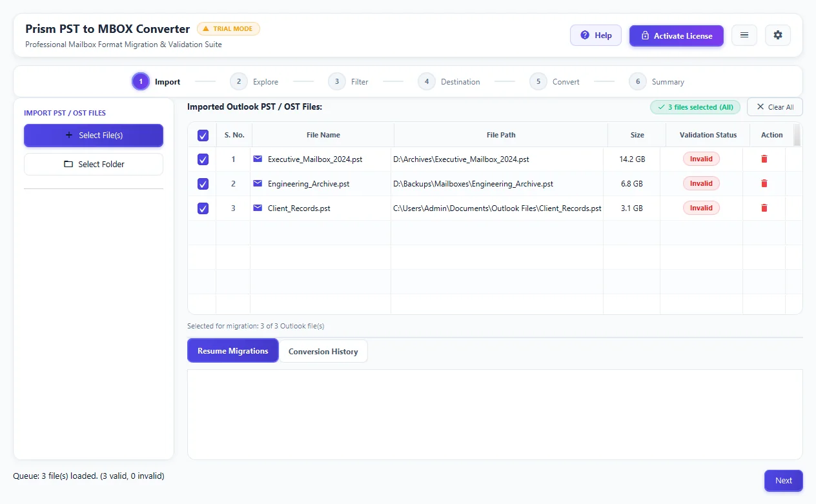This screenshot has width=816, height=504.
Task: Switch to Resume Migrations tab
Action: point(233,350)
